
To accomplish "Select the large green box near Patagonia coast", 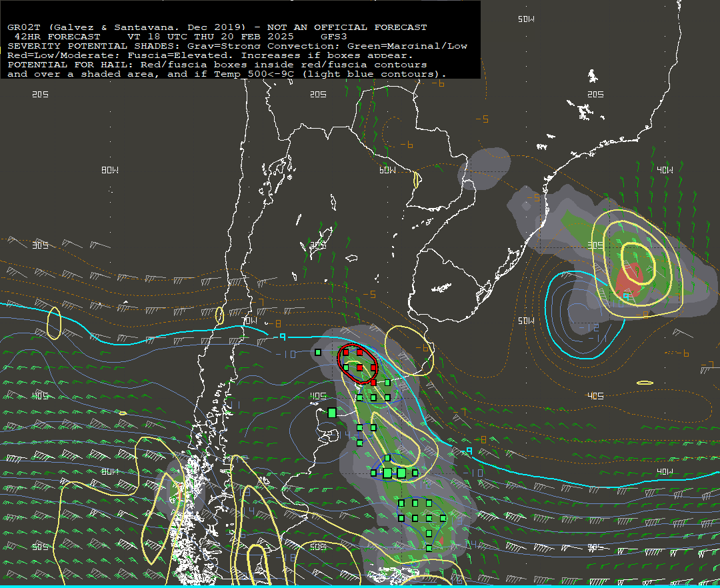I will [332, 413].
